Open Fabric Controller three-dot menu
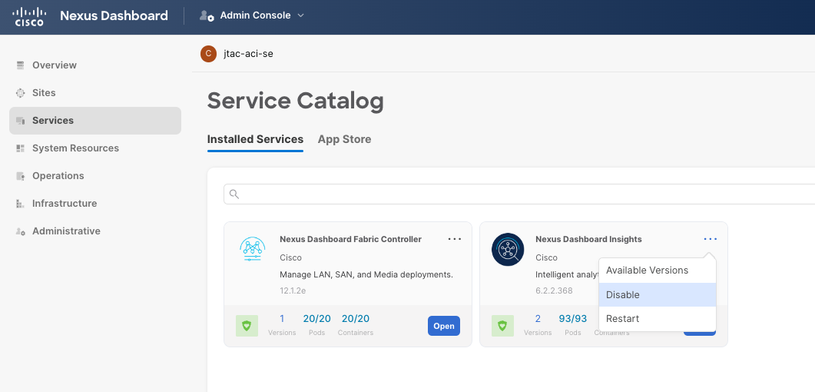Viewport: 815px width, 392px height. (x=455, y=239)
